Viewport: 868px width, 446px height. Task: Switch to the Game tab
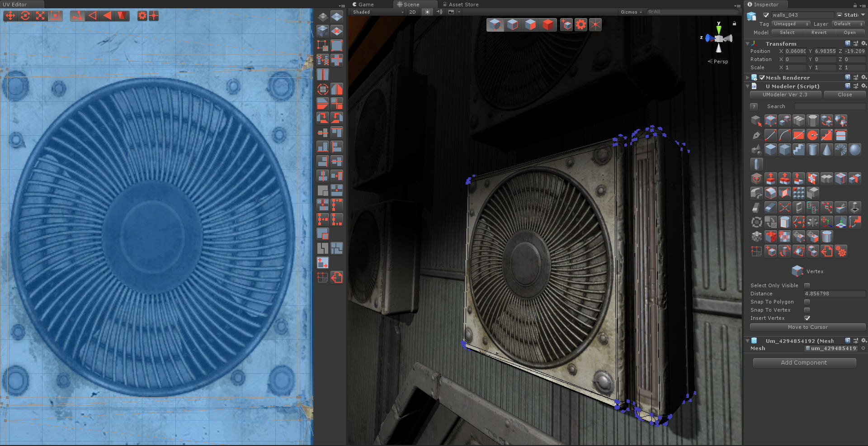point(363,5)
